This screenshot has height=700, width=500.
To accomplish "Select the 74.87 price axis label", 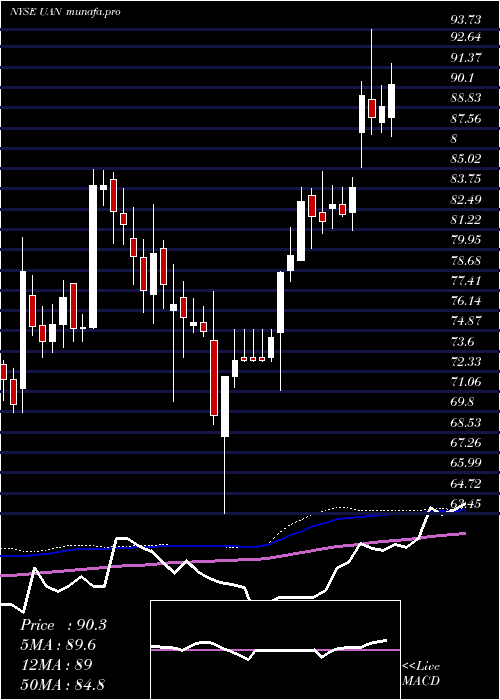I will [x=466, y=321].
